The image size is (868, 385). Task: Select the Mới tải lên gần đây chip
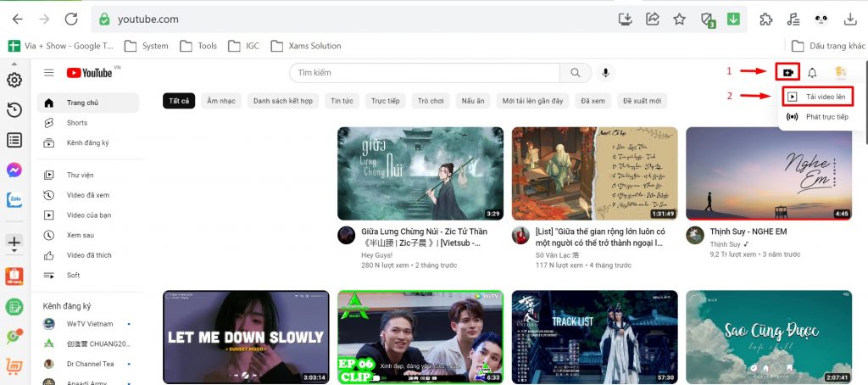(532, 101)
